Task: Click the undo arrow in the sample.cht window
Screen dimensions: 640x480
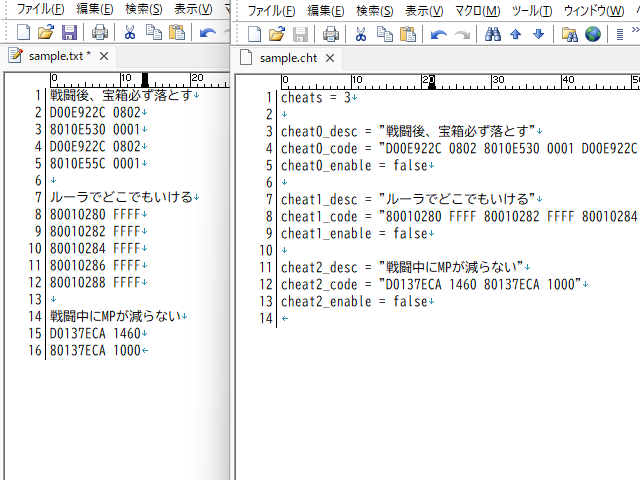Action: pyautogui.click(x=438, y=34)
